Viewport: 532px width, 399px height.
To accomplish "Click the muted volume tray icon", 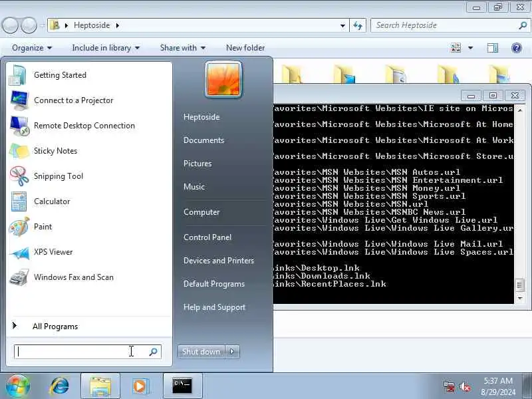I will point(464,386).
